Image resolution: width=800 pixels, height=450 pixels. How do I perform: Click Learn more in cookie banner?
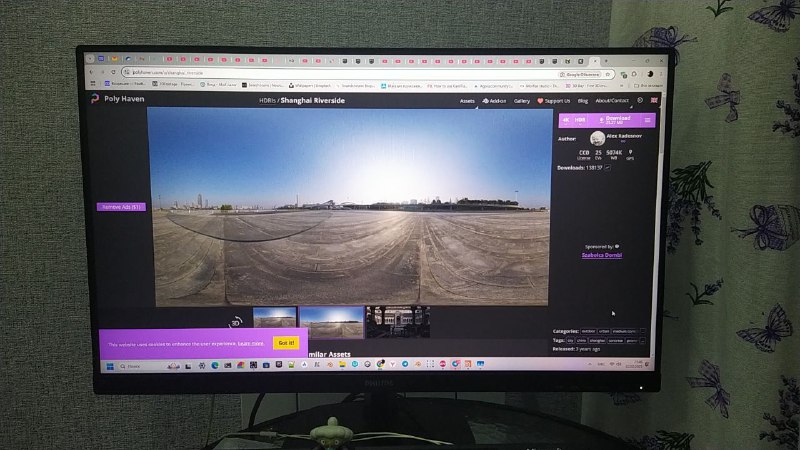(x=251, y=343)
